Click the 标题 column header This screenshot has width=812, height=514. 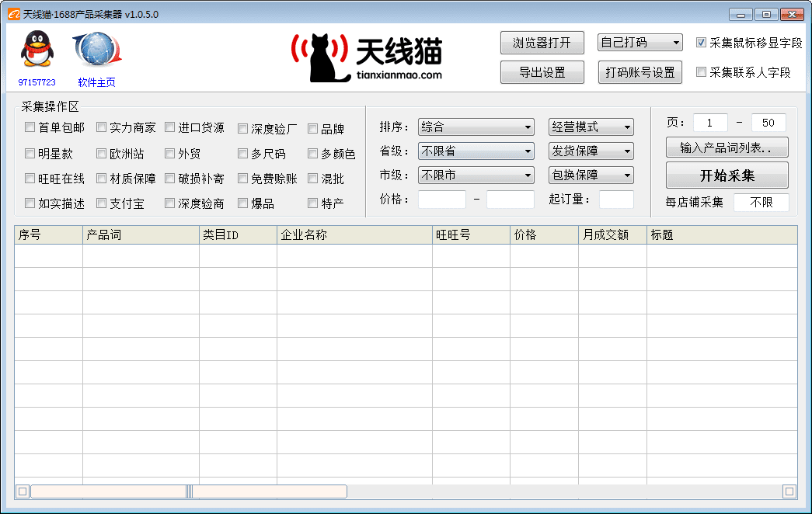[722, 235]
